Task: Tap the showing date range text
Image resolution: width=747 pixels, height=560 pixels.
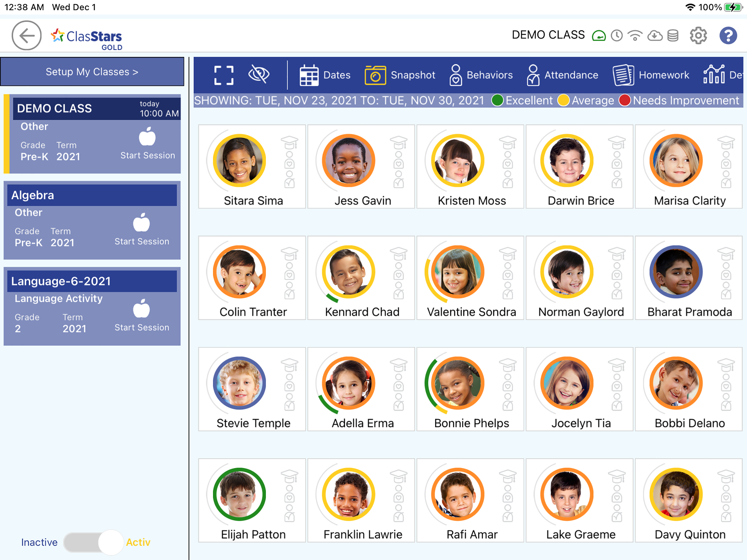Action: 339,100
